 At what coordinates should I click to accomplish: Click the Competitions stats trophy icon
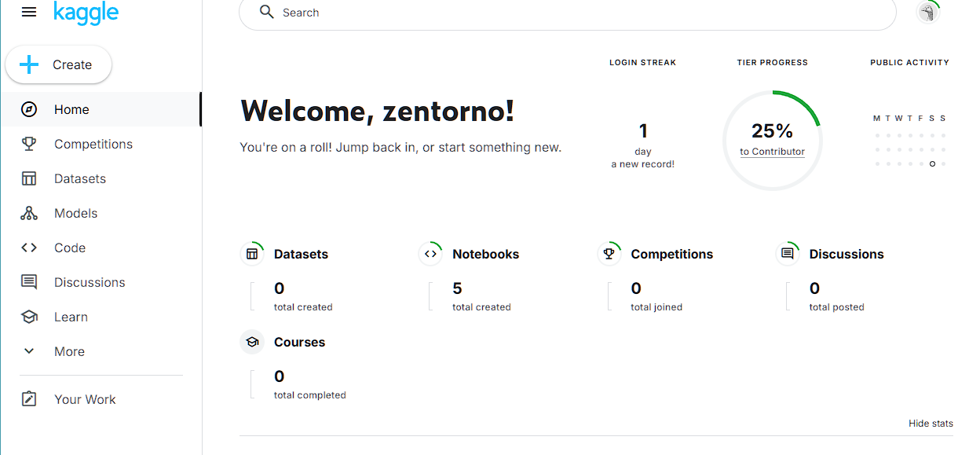coord(609,254)
